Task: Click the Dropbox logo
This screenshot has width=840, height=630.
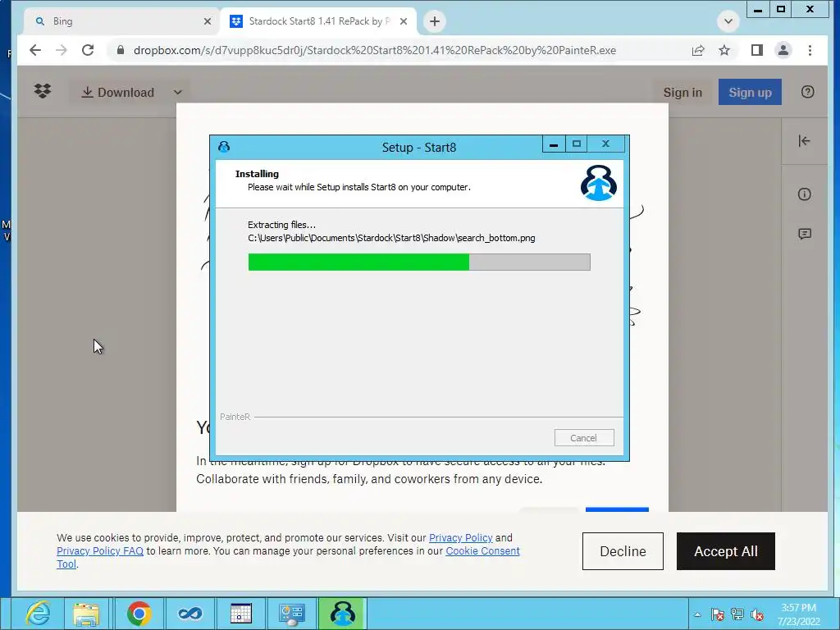Action: [43, 92]
